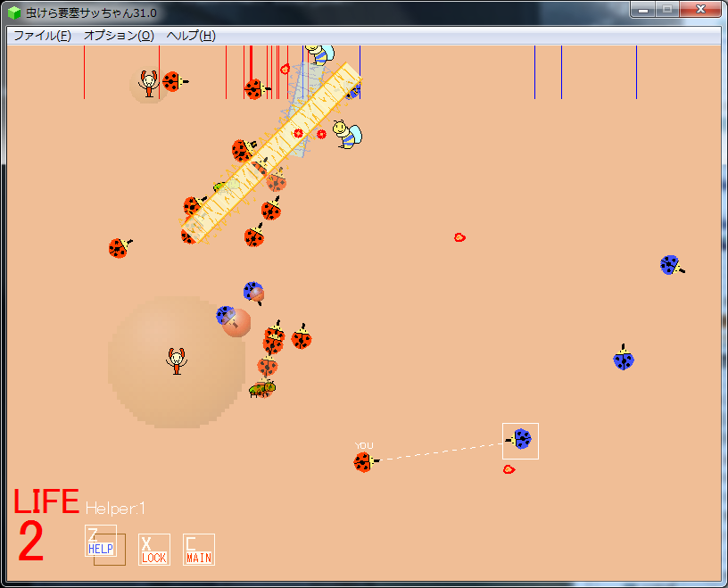Click the blue ladybug at far right edge
Screen dimensions: 728x588
[x=672, y=265]
